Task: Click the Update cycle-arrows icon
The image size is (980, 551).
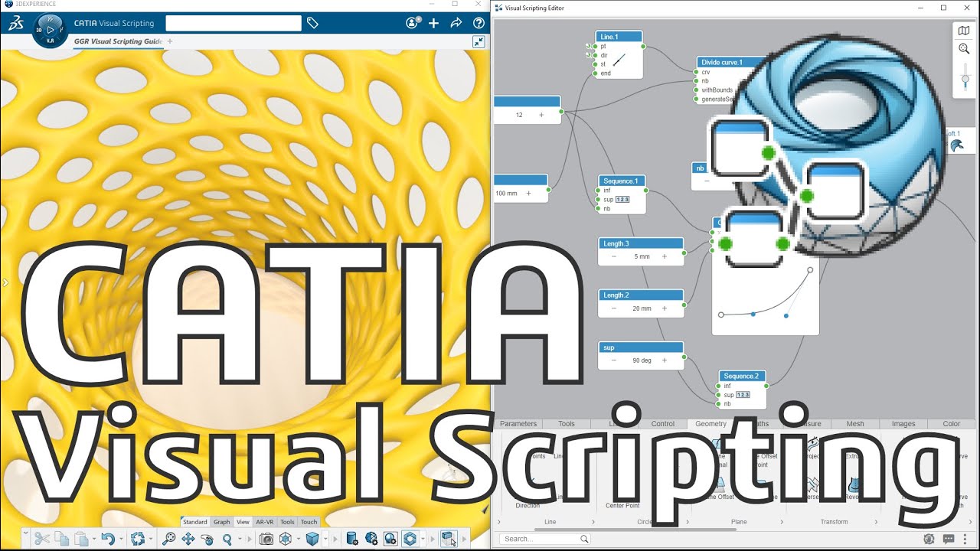Action: click(x=138, y=539)
